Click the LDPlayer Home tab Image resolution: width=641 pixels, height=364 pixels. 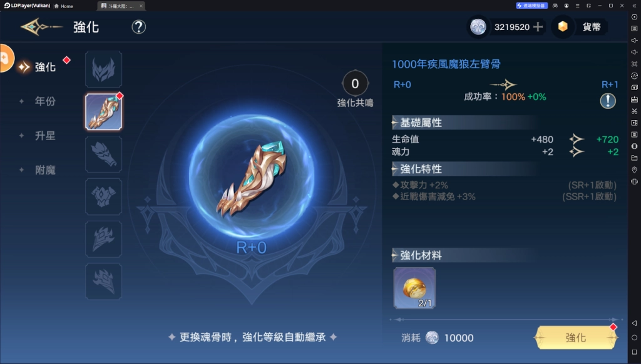pyautogui.click(x=64, y=6)
